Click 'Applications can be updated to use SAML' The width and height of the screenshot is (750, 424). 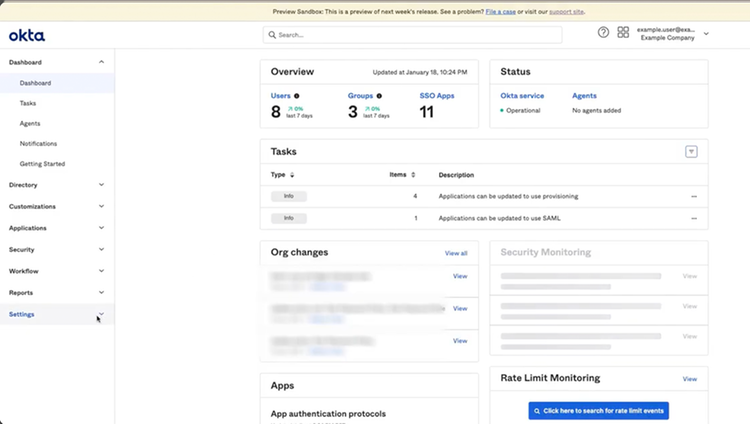(499, 218)
